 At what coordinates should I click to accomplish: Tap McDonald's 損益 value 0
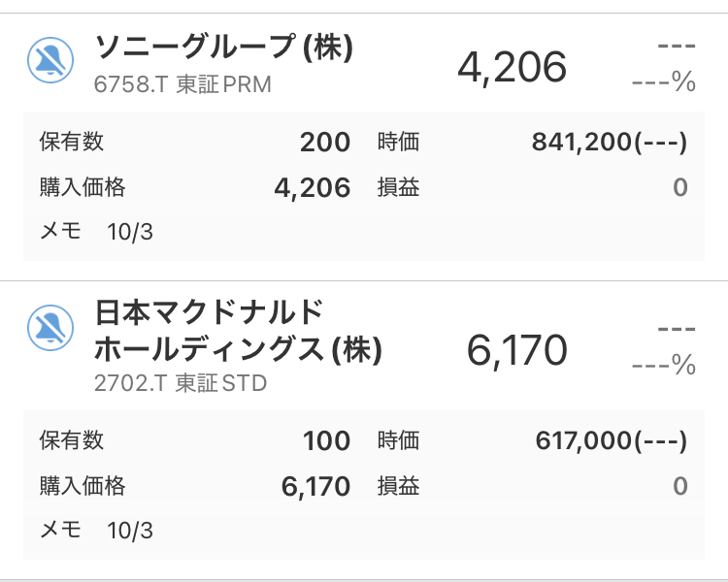pos(679,486)
